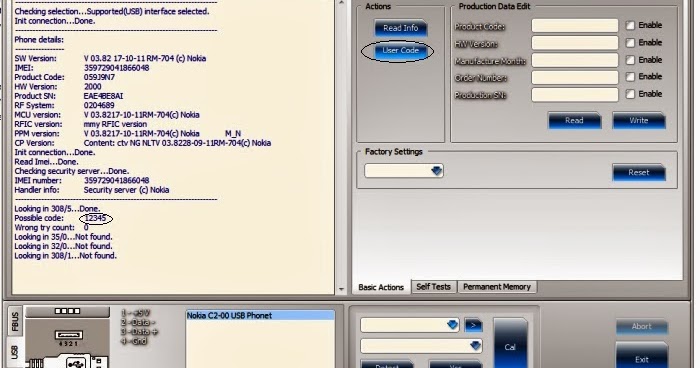Click the Abort button
The width and height of the screenshot is (700, 368).
click(642, 326)
